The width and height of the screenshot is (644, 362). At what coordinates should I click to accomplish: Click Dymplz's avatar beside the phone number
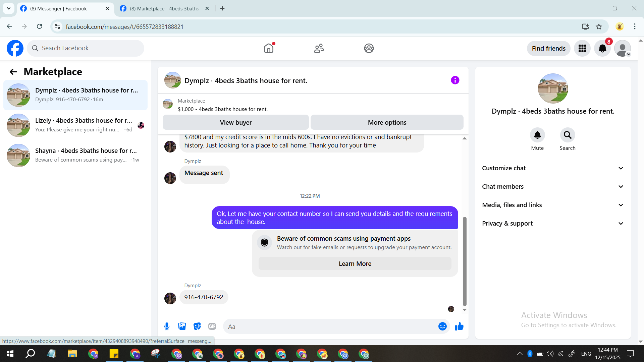(170, 298)
